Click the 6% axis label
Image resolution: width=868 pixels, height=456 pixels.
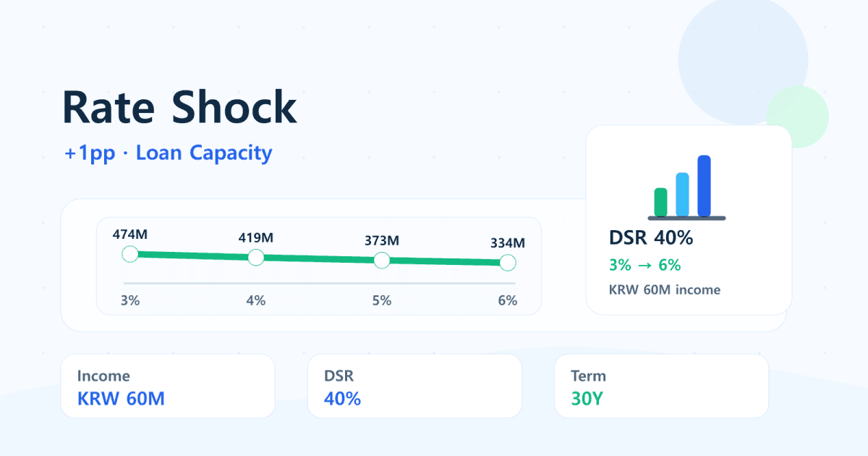(x=508, y=300)
